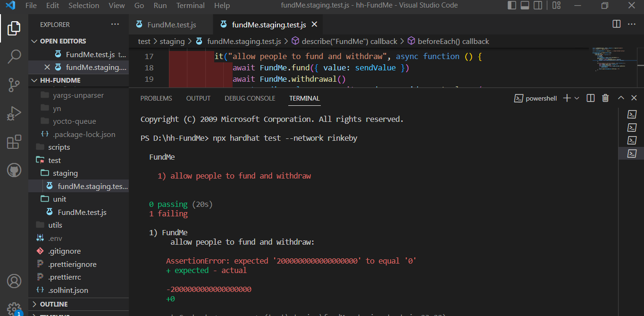Switch to the Problems panel tab
This screenshot has width=644, height=316.
(x=156, y=98)
